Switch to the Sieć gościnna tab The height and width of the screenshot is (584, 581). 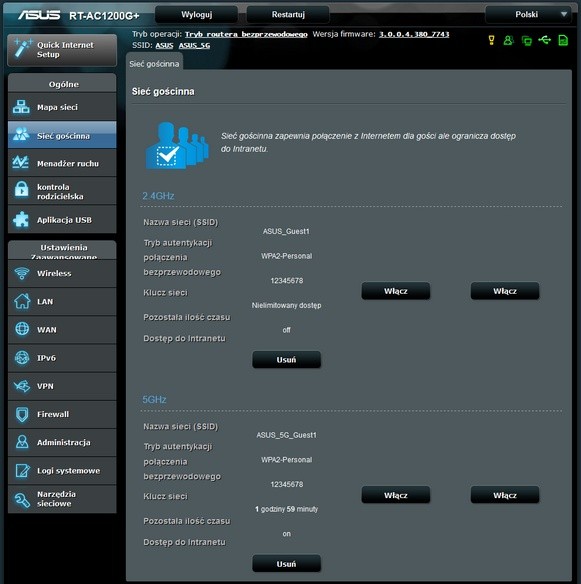pos(154,64)
